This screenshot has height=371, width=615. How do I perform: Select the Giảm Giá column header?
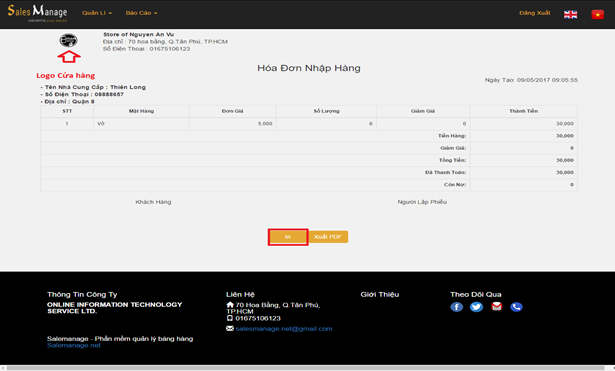423,111
